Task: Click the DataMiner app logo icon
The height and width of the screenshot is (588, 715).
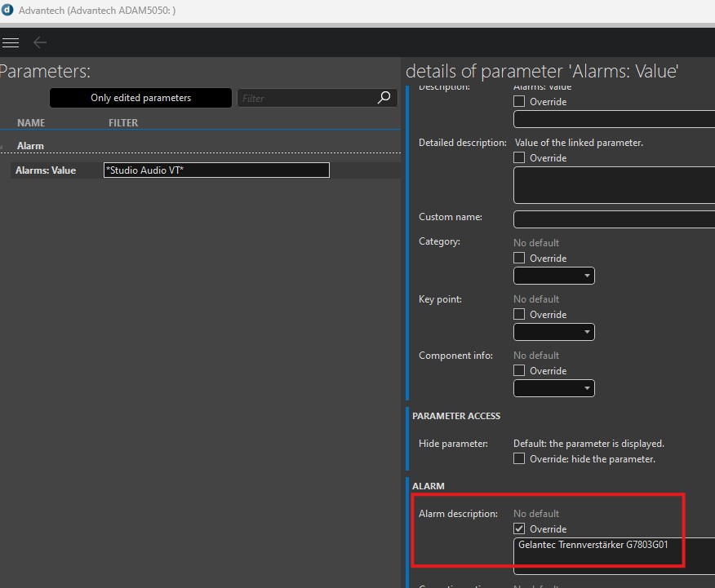Action: (7, 11)
